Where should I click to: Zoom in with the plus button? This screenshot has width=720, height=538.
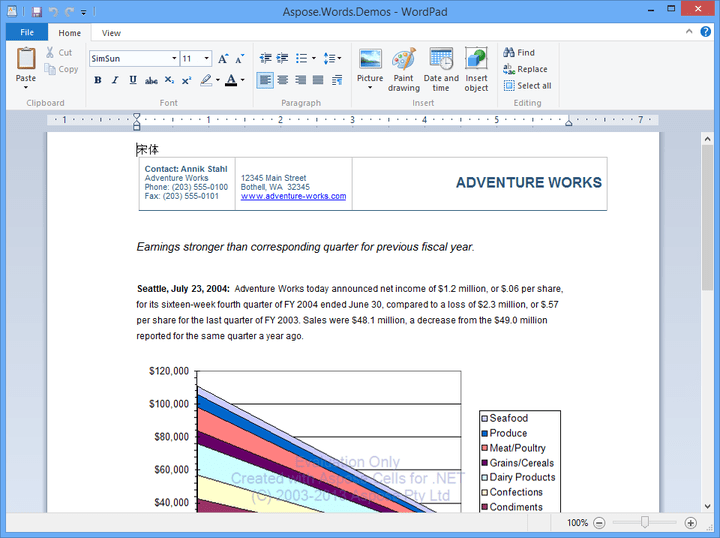pyautogui.click(x=690, y=522)
